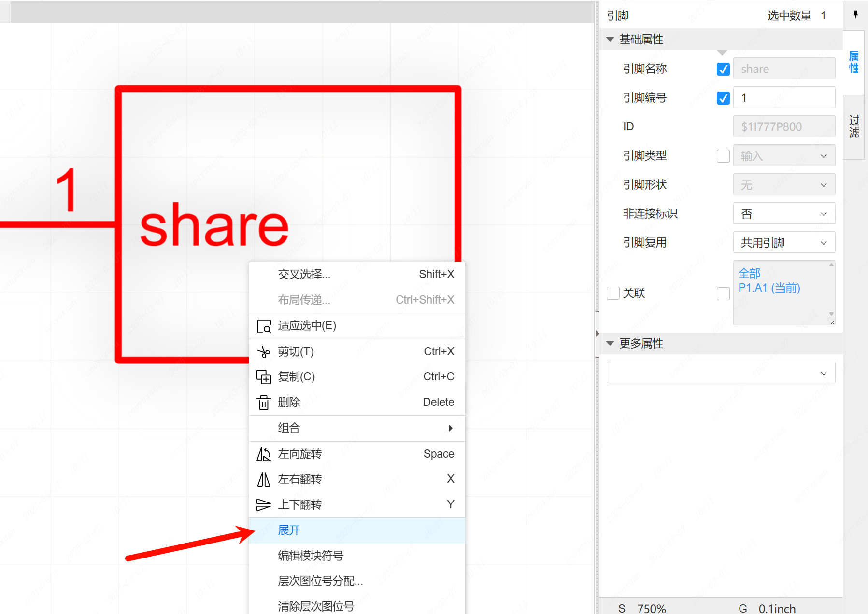The image size is (868, 614).
Task: Switch to the 过滤 side tab
Action: [x=854, y=126]
